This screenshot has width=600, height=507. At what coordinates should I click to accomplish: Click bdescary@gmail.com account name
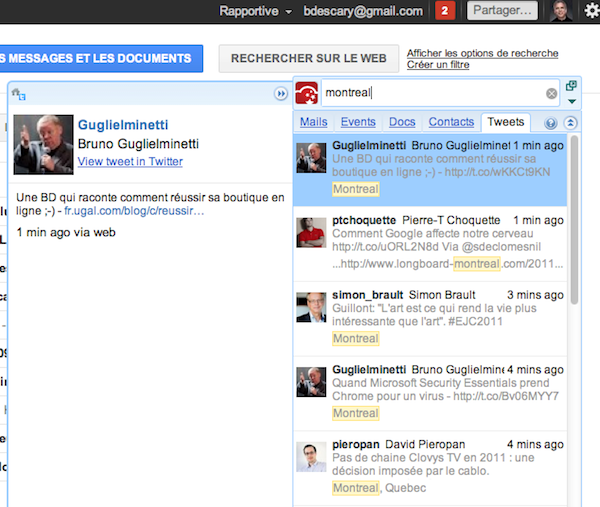coord(363,11)
